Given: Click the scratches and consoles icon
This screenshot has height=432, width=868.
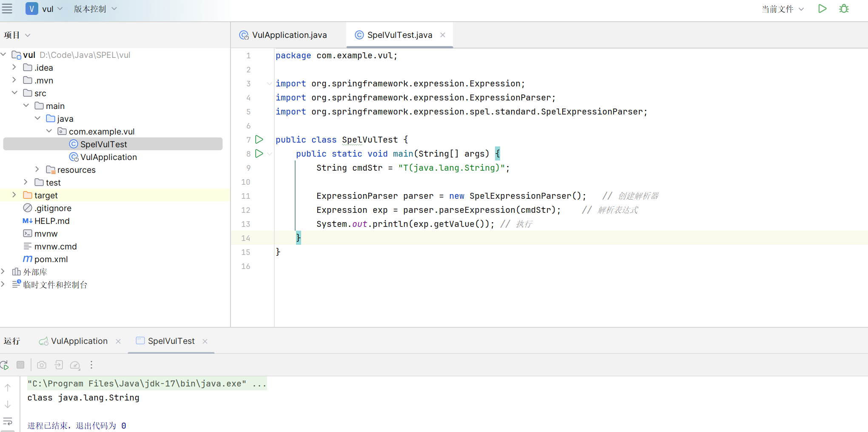Looking at the screenshot, I should (17, 284).
